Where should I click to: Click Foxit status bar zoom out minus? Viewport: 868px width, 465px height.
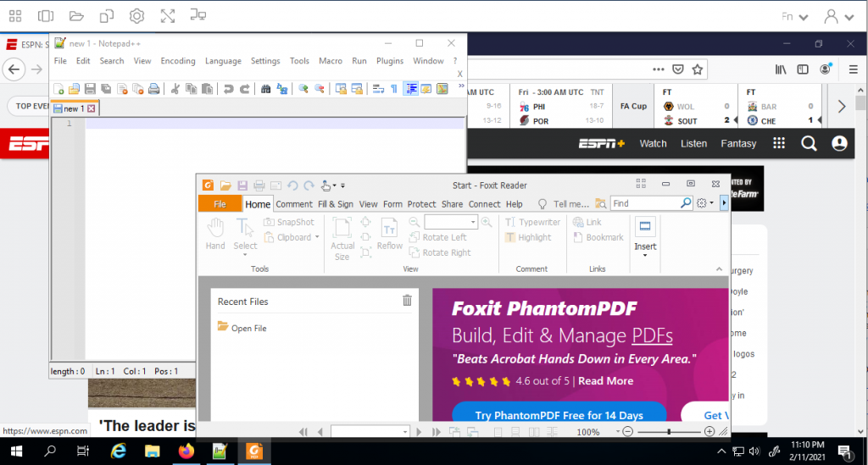click(x=628, y=431)
